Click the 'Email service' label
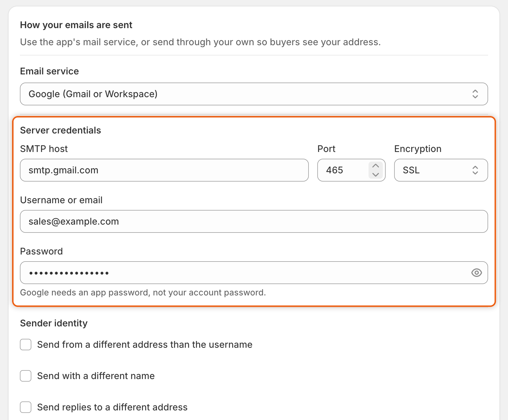The width and height of the screenshot is (508, 420). tap(49, 71)
